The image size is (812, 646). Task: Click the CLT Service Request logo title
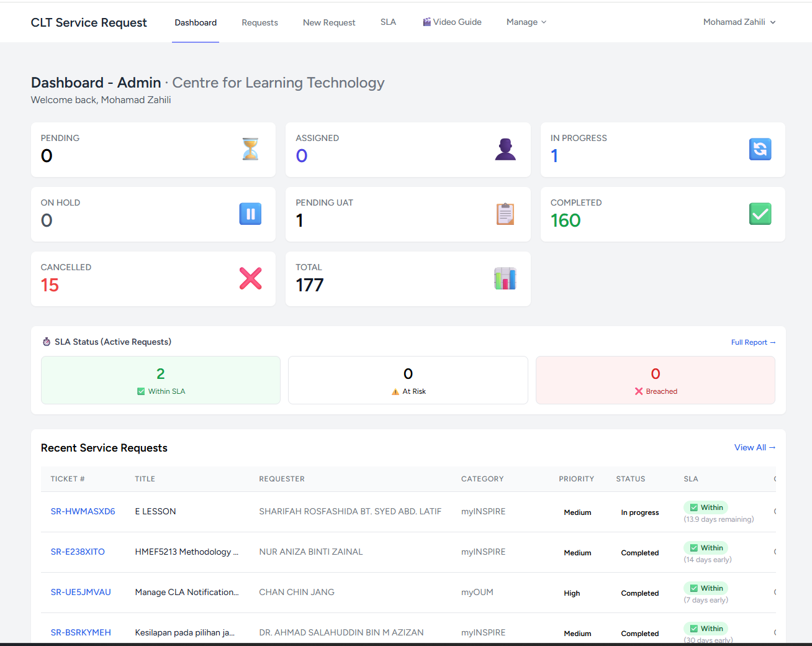pos(89,22)
